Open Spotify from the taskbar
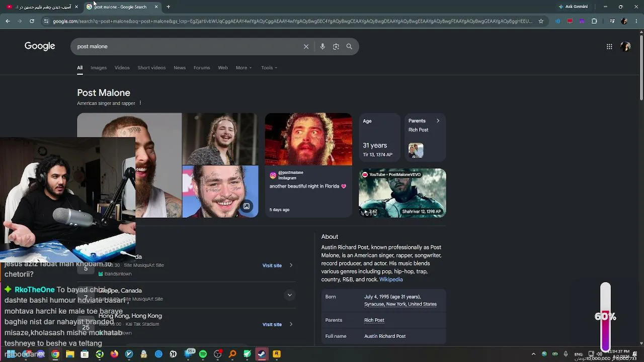Screen dimensions: 644x362 pos(203,354)
